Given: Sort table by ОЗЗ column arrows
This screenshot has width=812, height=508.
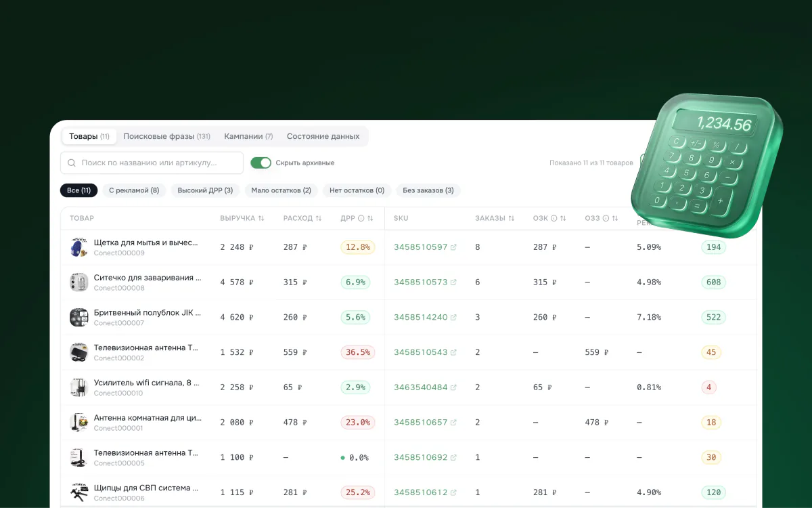Looking at the screenshot, I should point(615,218).
